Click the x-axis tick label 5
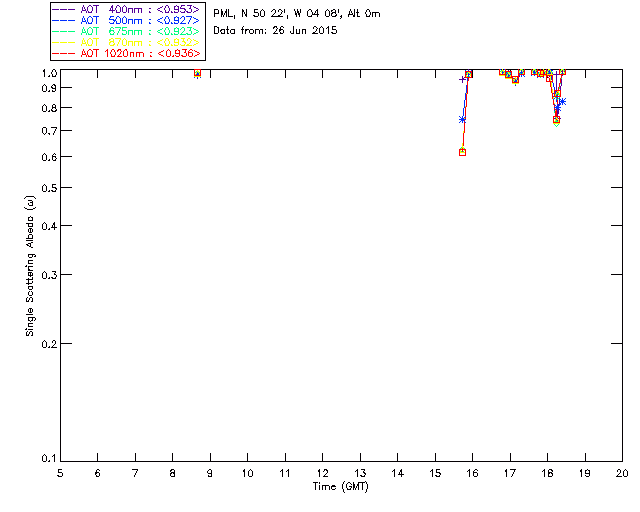The image size is (640, 512). pyautogui.click(x=60, y=473)
